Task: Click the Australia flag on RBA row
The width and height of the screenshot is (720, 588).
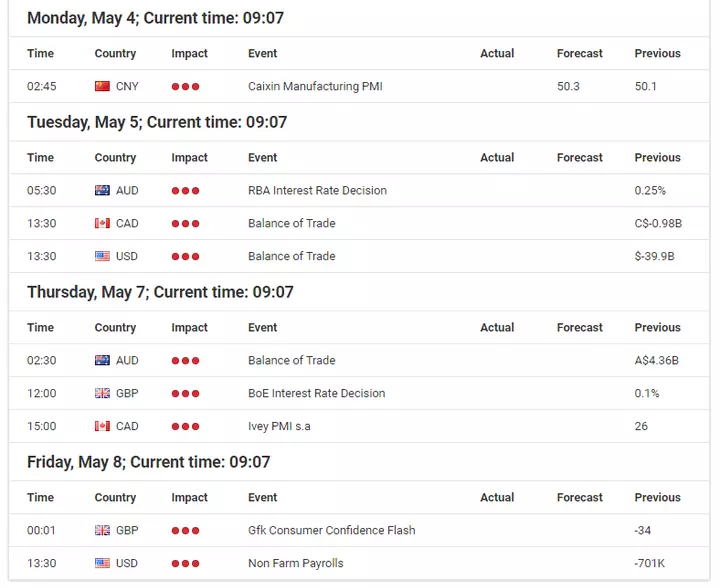Action: pyautogui.click(x=102, y=190)
